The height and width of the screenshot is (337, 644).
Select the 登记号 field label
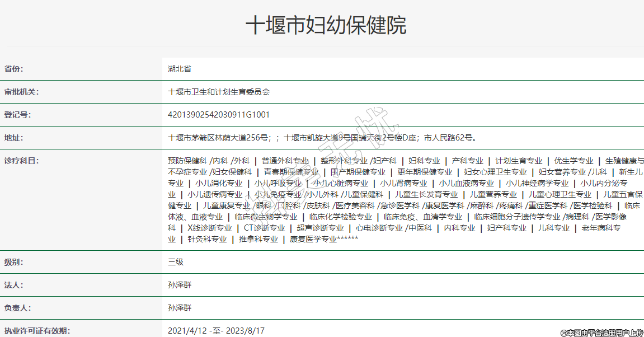[17, 115]
